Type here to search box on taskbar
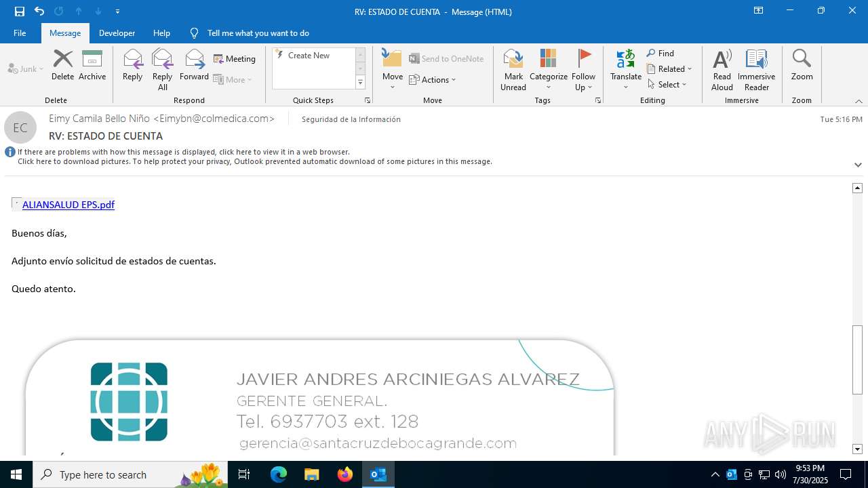The image size is (868, 488). (130, 474)
